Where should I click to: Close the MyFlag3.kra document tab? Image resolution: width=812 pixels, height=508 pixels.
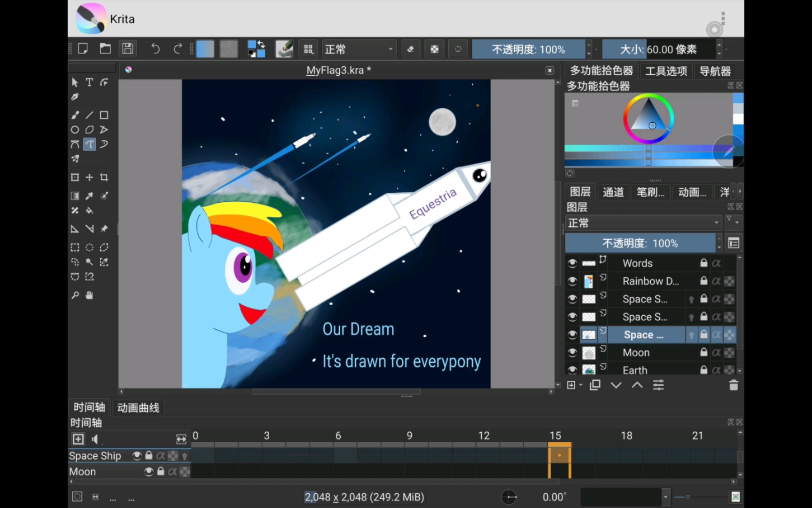coord(549,71)
